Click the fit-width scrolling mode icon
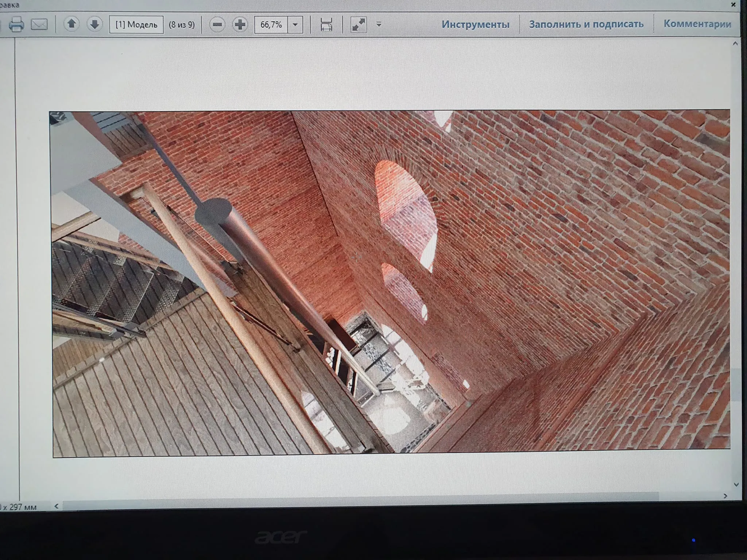This screenshot has width=747, height=560. click(x=326, y=25)
